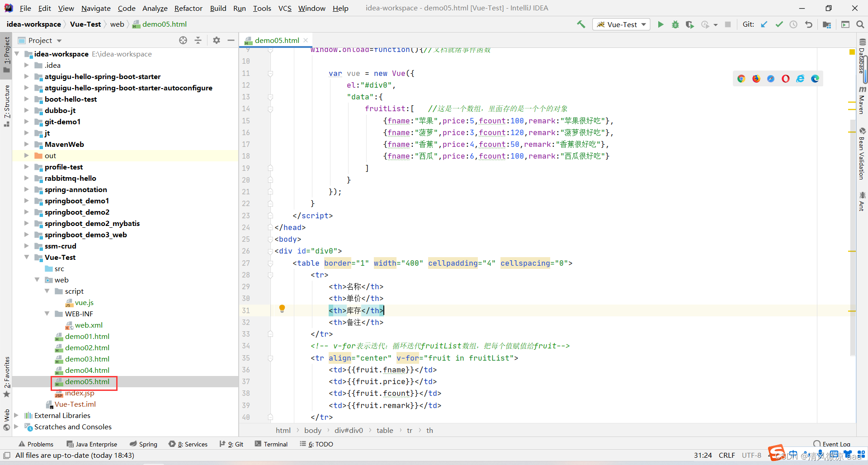868x465 pixels.
Task: Open in Firefox browser icon
Action: click(x=756, y=79)
